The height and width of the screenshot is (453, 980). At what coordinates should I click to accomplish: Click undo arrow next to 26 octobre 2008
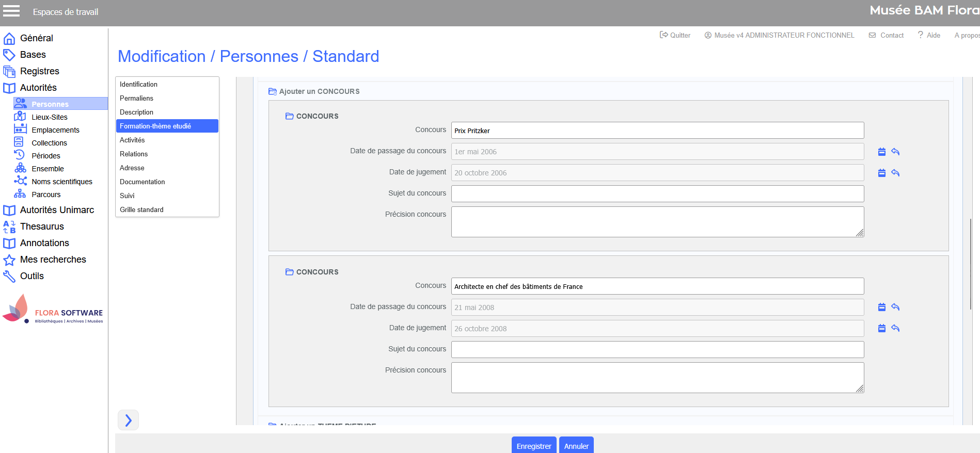click(895, 329)
